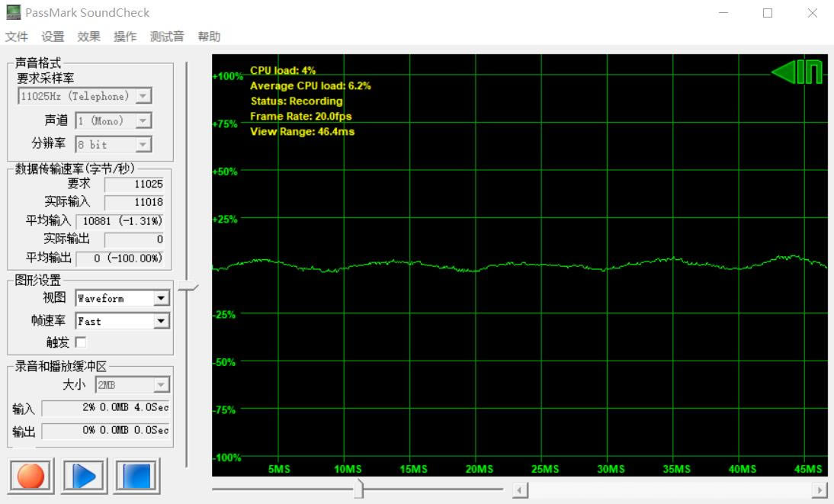Click the 'Status: Recording' text
This screenshot has height=504, width=834.
point(297,101)
